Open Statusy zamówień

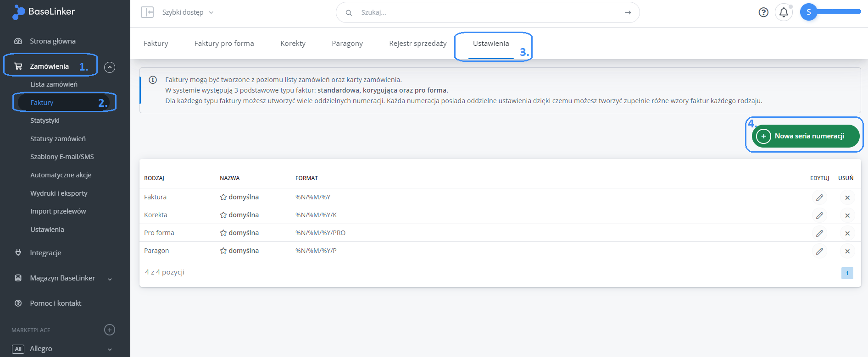(x=58, y=139)
